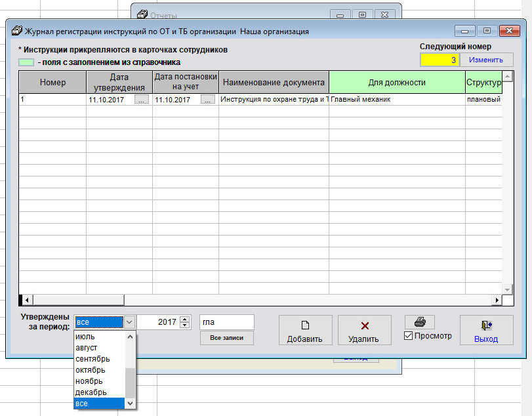Open date picker for Дата постановки на учет
Viewport: 532px width, 416px height.
point(208,100)
